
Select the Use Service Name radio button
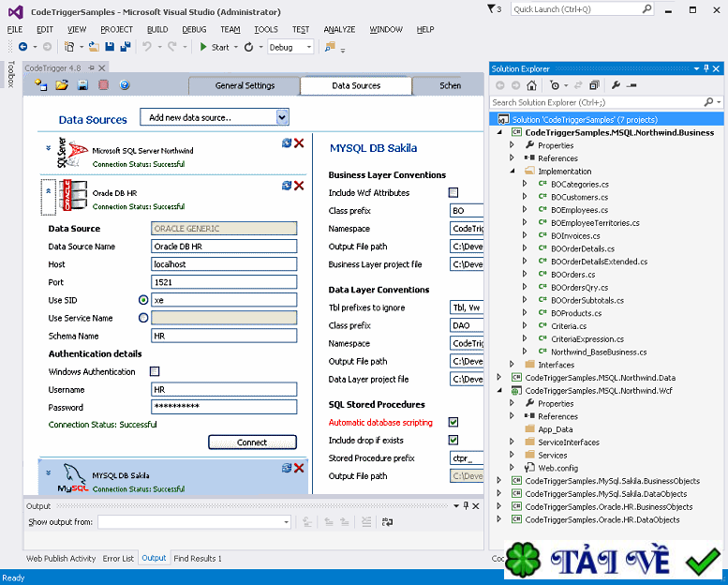point(143,318)
